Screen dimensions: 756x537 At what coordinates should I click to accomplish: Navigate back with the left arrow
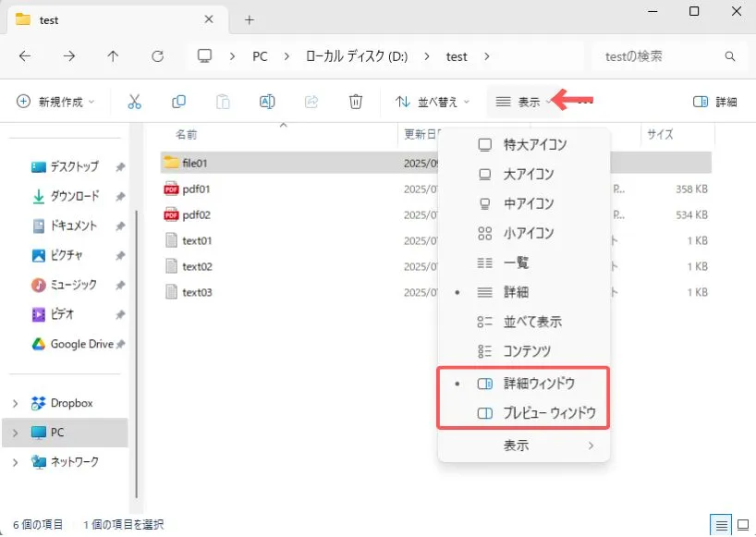[25, 56]
